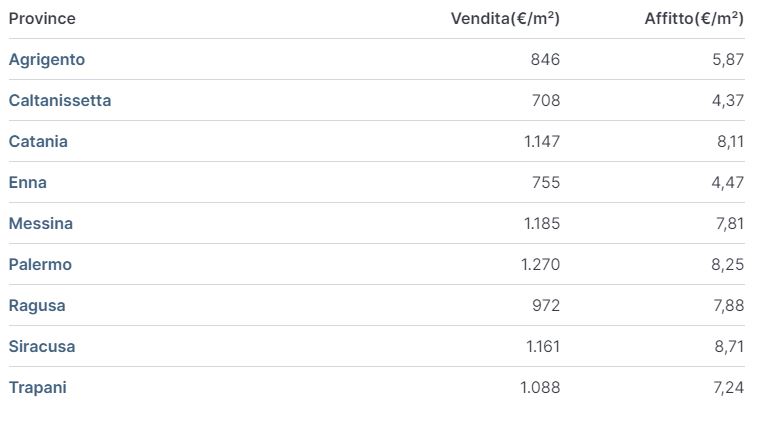763x428 pixels.
Task: Select Trapani's sale price 1.088
Action: pos(540,388)
